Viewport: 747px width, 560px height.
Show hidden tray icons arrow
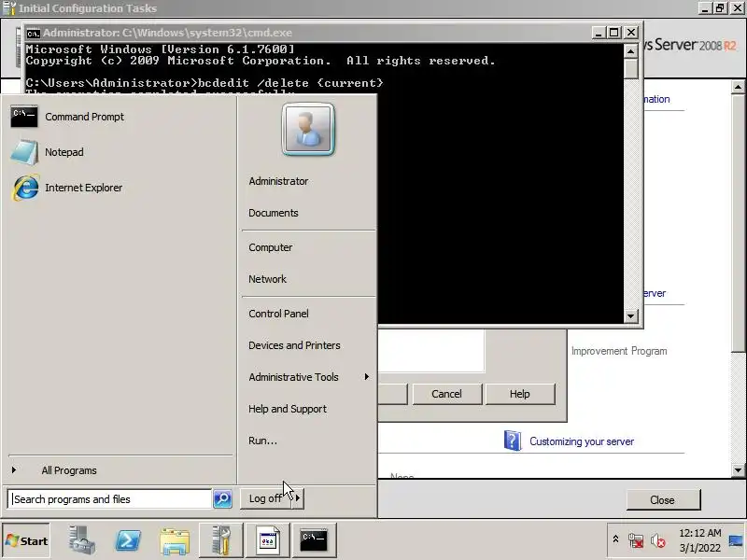coord(615,539)
